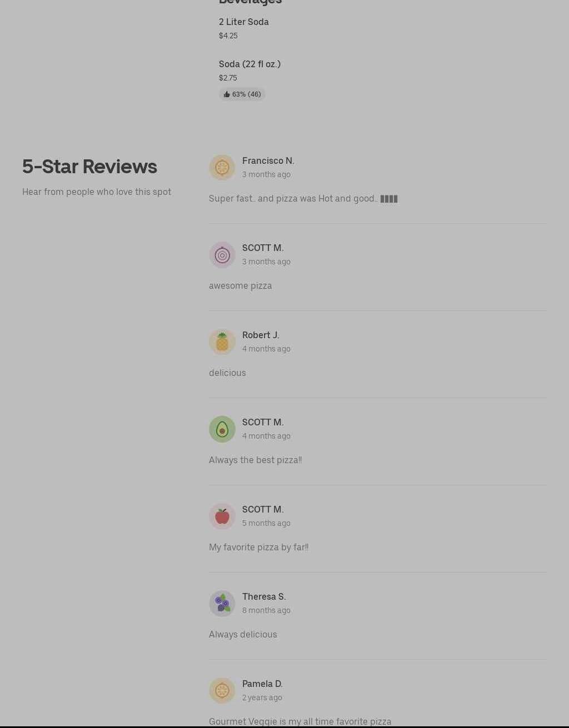Click the avocado avatar icon
This screenshot has width=569, height=728.
click(x=222, y=429)
